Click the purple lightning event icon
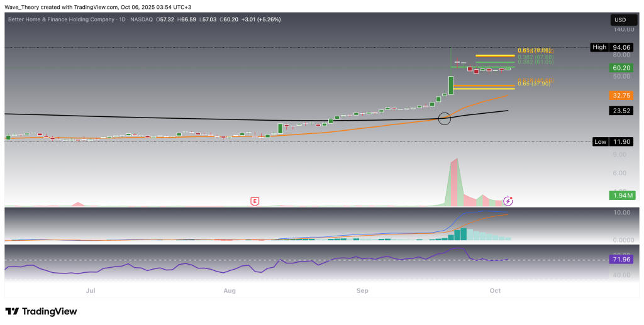 (x=509, y=201)
